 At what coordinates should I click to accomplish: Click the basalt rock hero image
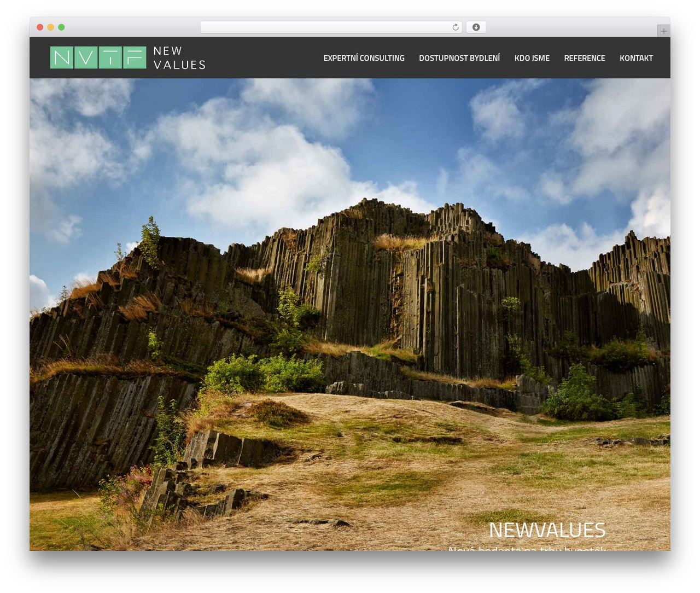(x=350, y=315)
